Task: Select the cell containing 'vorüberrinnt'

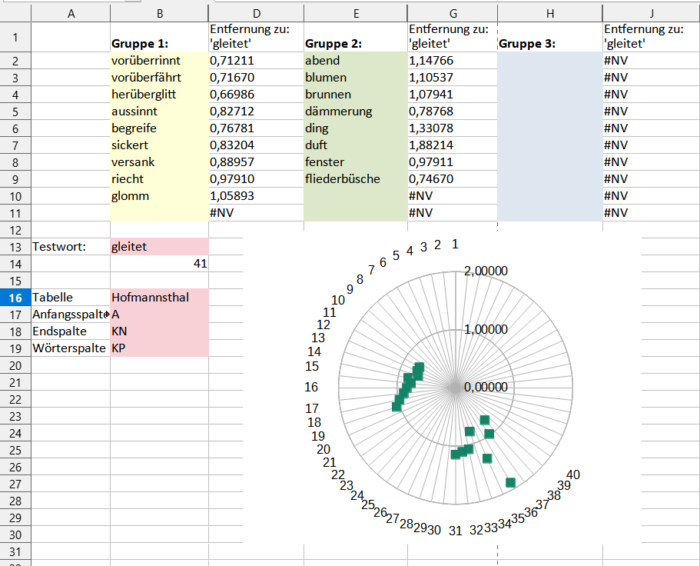Action: [159, 61]
